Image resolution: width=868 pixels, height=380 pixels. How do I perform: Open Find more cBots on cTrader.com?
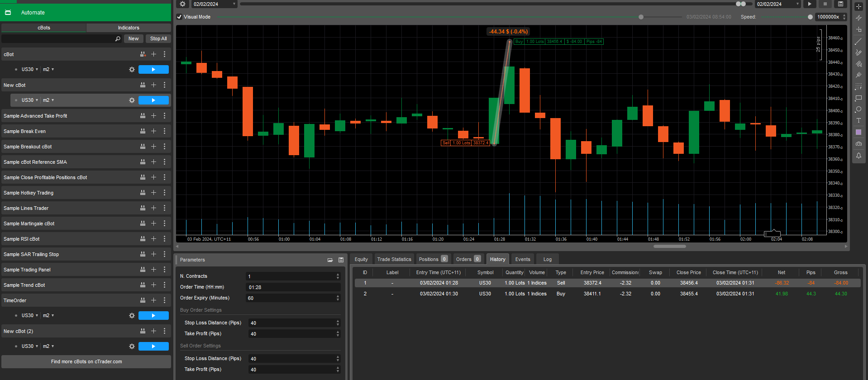pyautogui.click(x=86, y=361)
